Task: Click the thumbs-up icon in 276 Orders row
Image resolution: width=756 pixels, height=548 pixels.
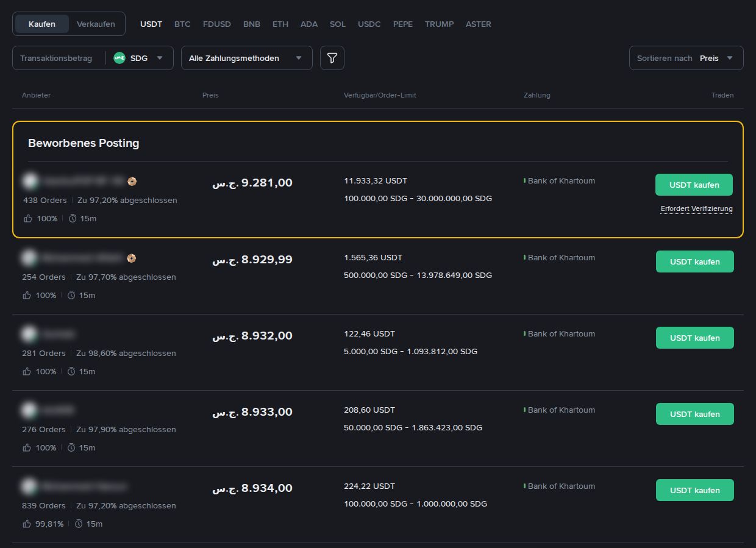Action: tap(27, 447)
